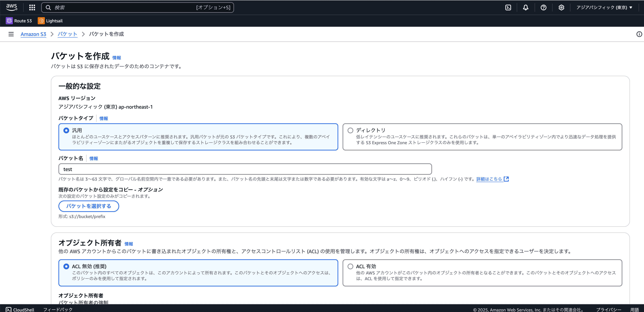
Task: Click 情報 link next to バケットタイプ
Action: (103, 118)
